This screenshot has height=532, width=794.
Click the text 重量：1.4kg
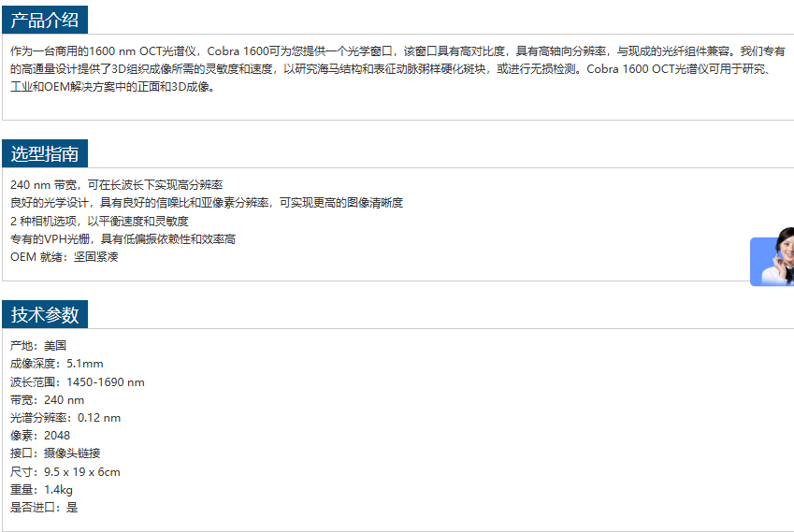pos(41,490)
